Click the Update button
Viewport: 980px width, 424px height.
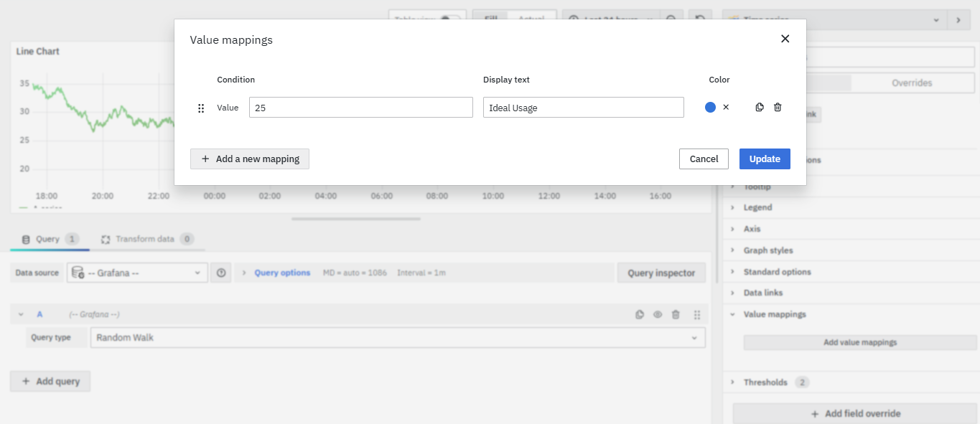[x=765, y=159]
